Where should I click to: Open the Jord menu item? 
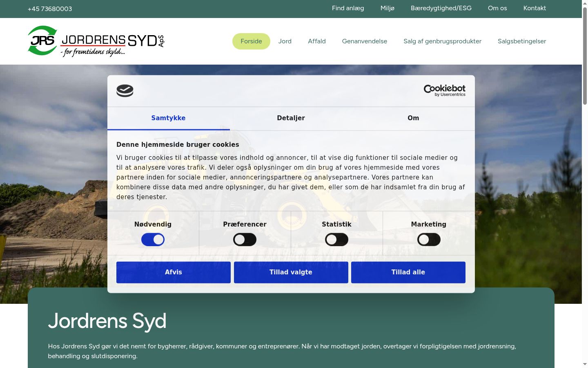point(285,41)
